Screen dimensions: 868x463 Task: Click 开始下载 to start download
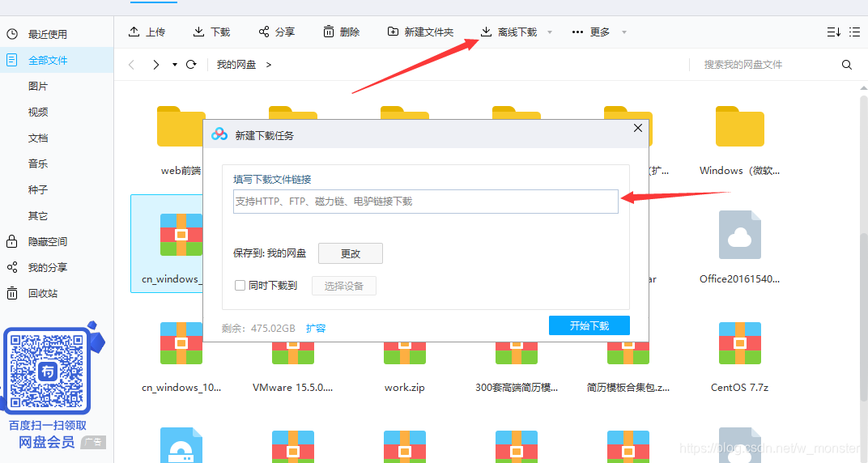pos(589,325)
